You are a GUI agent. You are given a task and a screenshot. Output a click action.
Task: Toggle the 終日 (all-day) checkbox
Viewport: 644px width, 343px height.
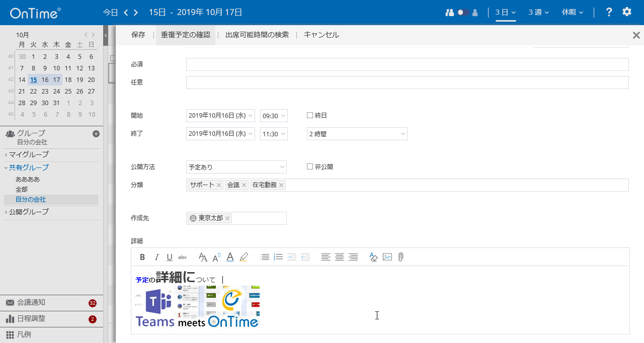click(x=309, y=115)
